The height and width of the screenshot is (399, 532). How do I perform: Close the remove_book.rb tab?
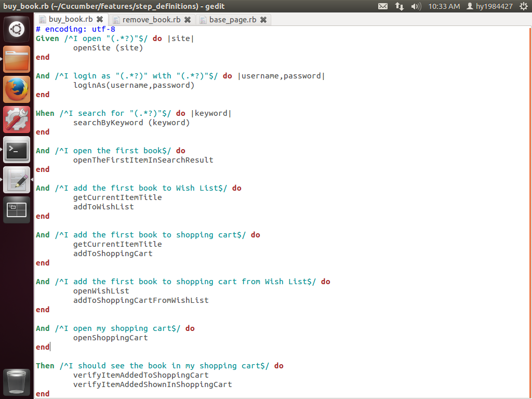click(187, 20)
